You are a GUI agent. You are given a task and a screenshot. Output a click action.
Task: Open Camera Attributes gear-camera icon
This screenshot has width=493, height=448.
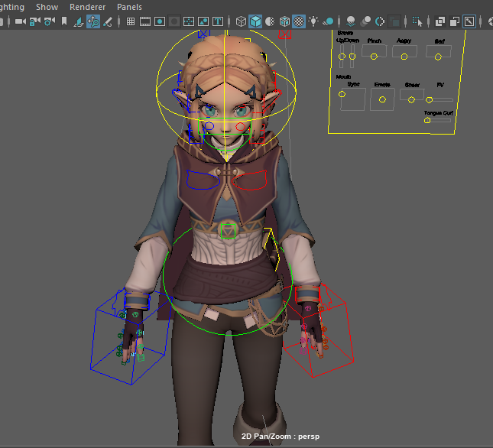pos(50,21)
